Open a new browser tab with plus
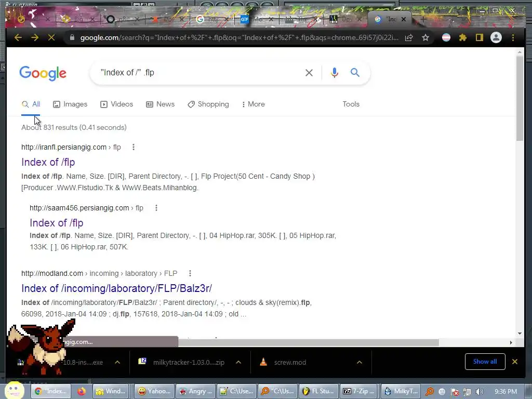 [423, 19]
